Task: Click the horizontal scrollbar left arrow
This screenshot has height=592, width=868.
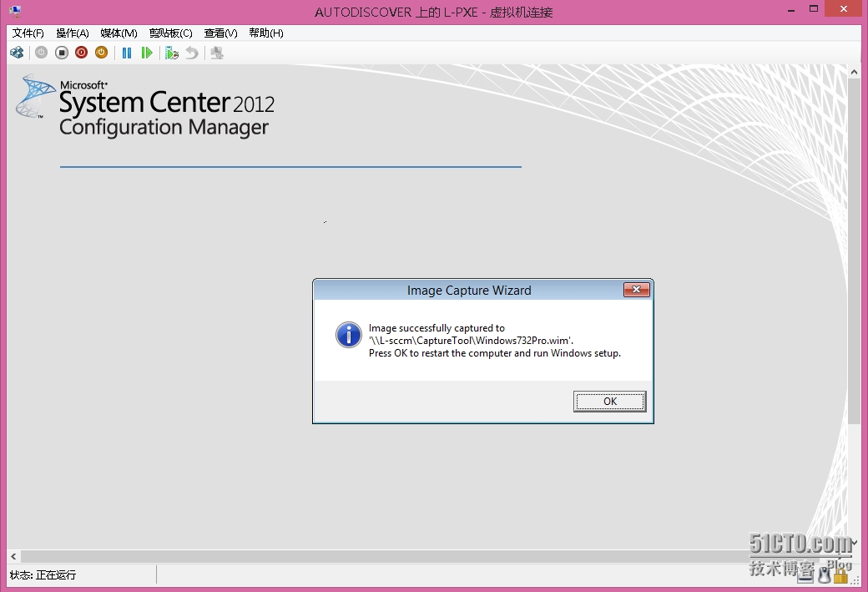Action: point(14,556)
